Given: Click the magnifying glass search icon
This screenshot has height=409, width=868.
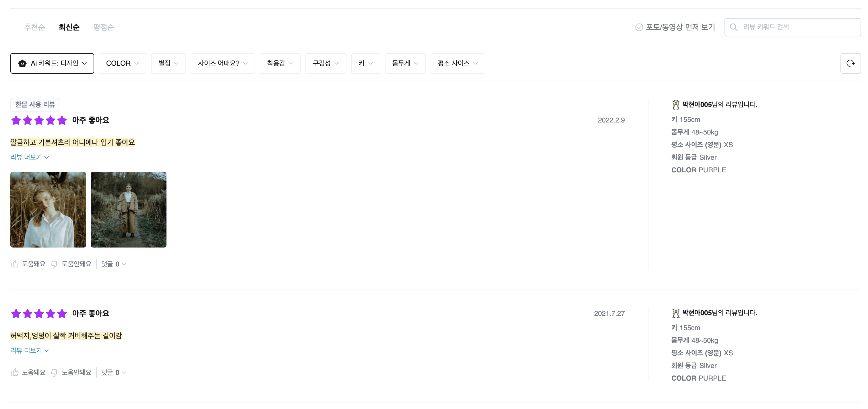Looking at the screenshot, I should pos(734,27).
